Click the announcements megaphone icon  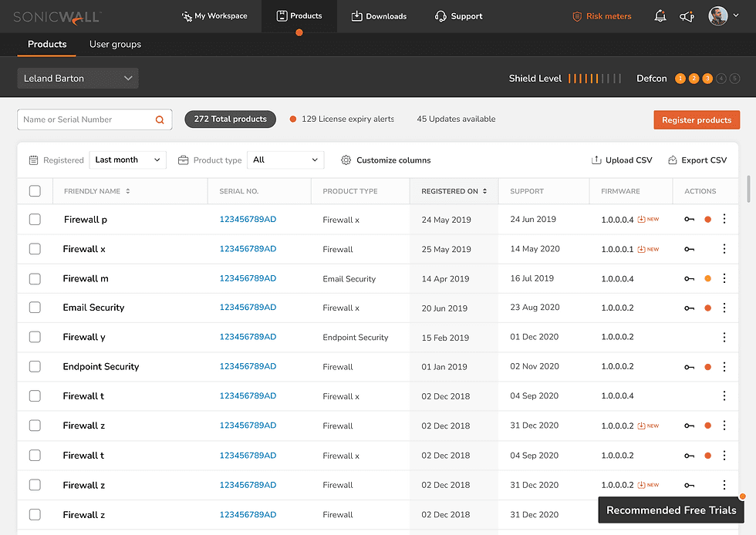(x=687, y=16)
